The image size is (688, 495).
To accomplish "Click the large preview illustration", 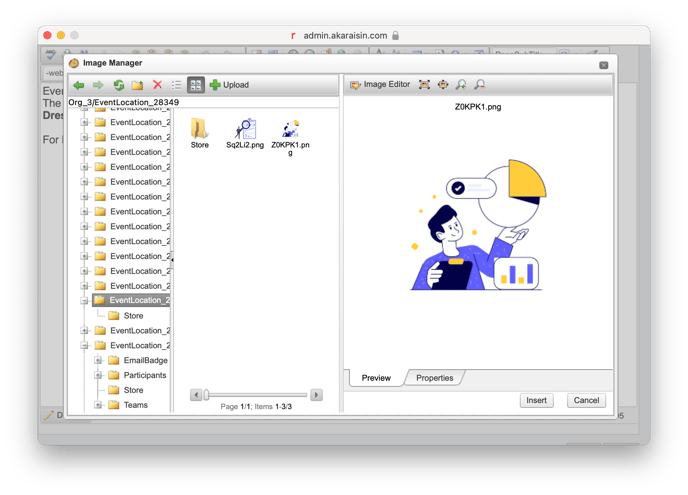I will click(478, 225).
